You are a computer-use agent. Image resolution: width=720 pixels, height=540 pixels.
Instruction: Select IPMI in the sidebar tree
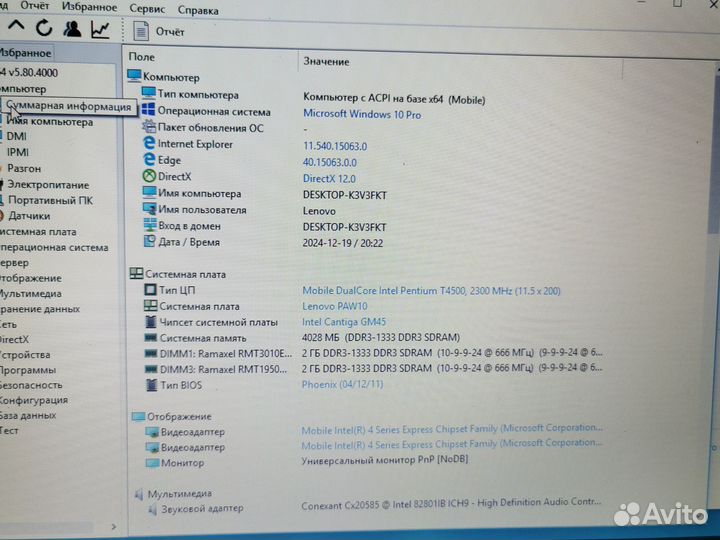click(x=18, y=152)
